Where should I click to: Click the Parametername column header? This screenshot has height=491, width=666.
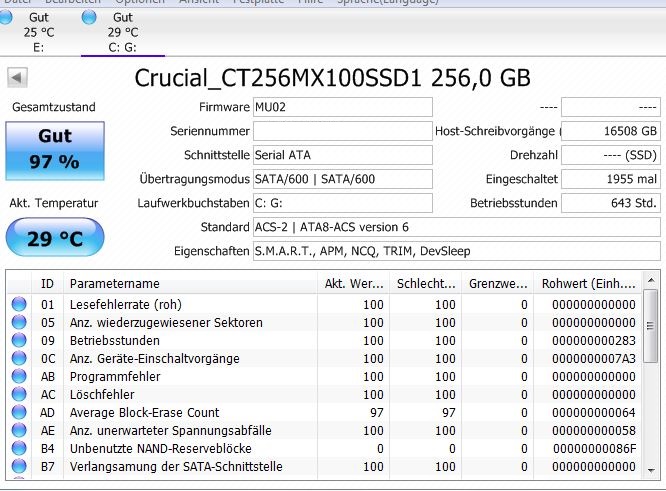190,283
